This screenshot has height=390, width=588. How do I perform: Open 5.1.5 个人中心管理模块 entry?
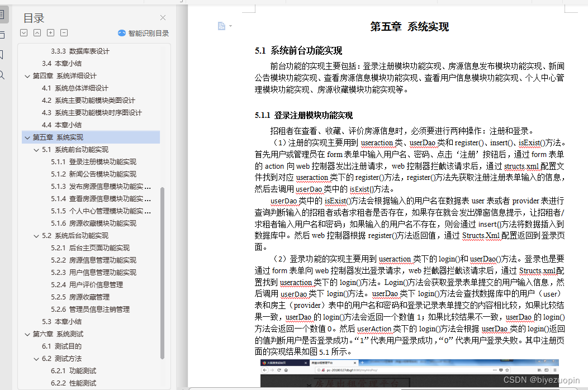tap(101, 211)
